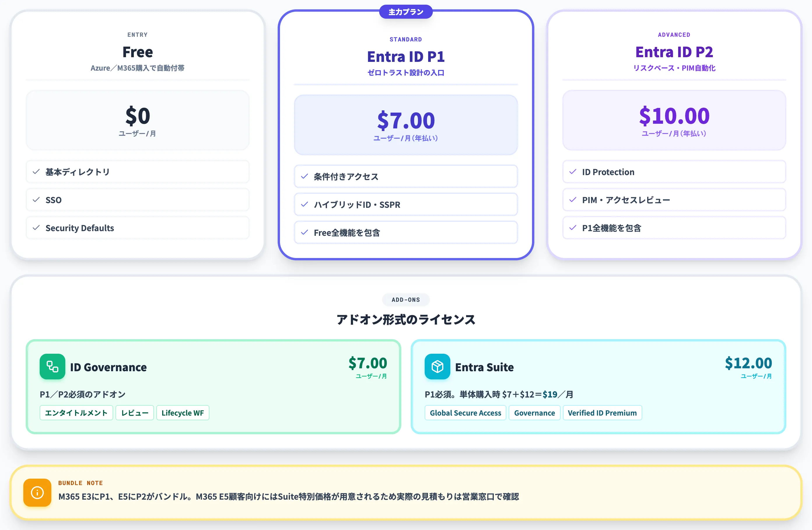Click the SSO feature text
Viewport: 812px width, 530px height.
coord(54,200)
